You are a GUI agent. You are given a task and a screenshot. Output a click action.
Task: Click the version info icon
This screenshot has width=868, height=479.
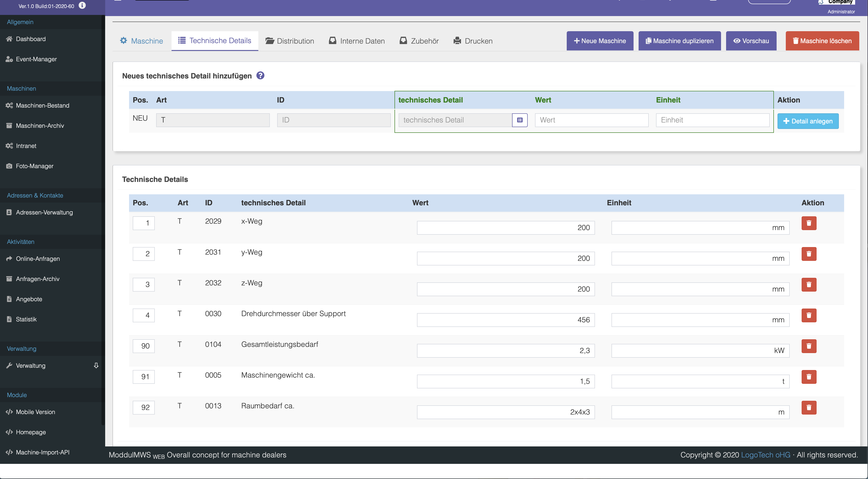[82, 5]
